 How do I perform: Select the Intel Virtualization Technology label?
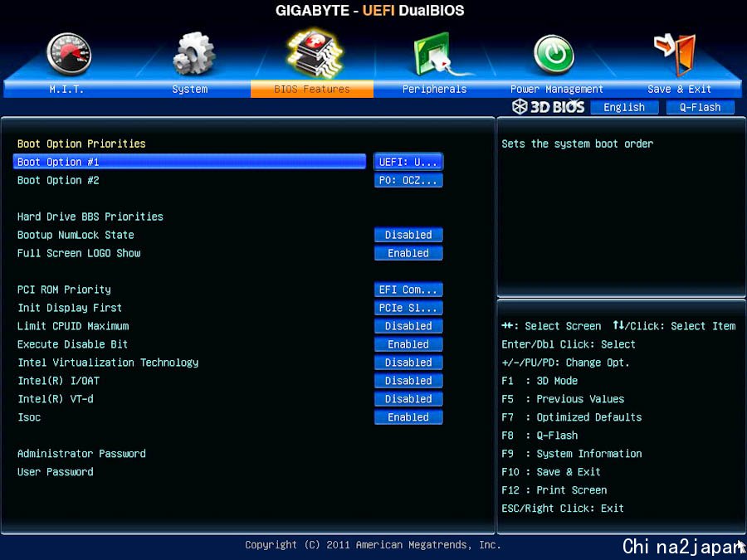pos(108,363)
